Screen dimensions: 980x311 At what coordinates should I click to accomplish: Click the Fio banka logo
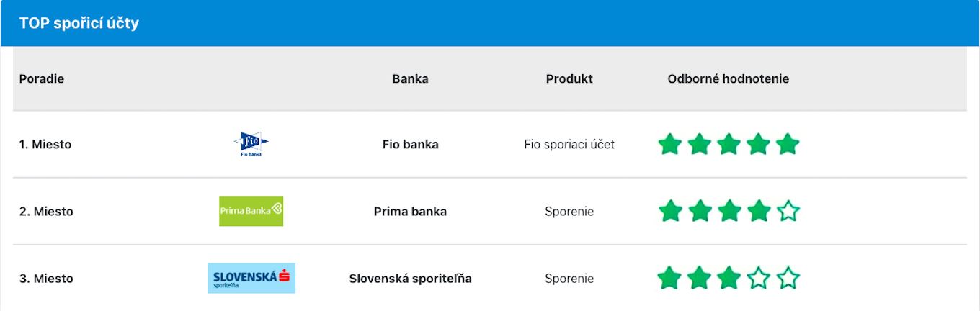click(251, 144)
